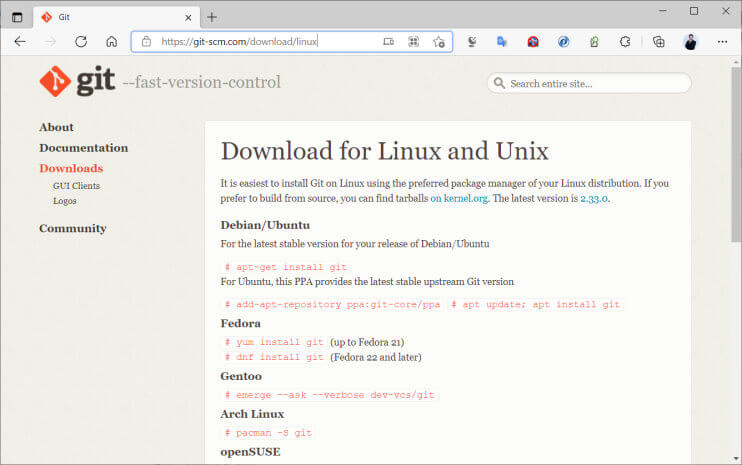Open the Collections icon
The image size is (742, 465).
coord(658,42)
